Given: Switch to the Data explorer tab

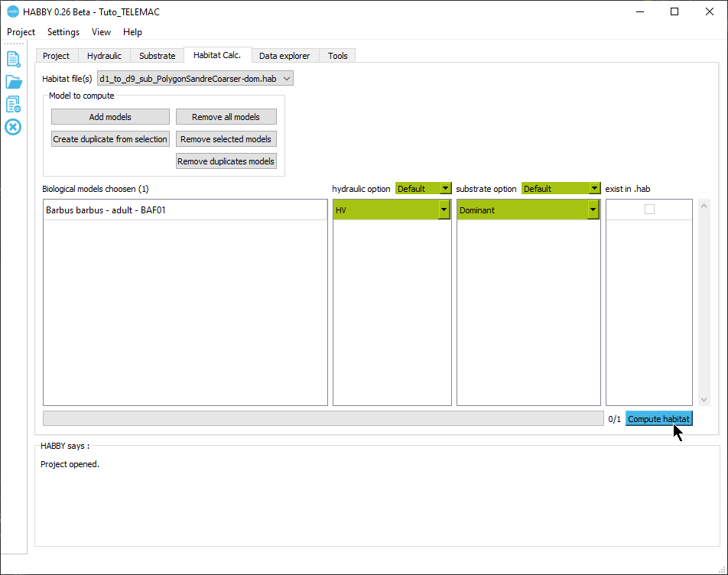Looking at the screenshot, I should 284,56.
